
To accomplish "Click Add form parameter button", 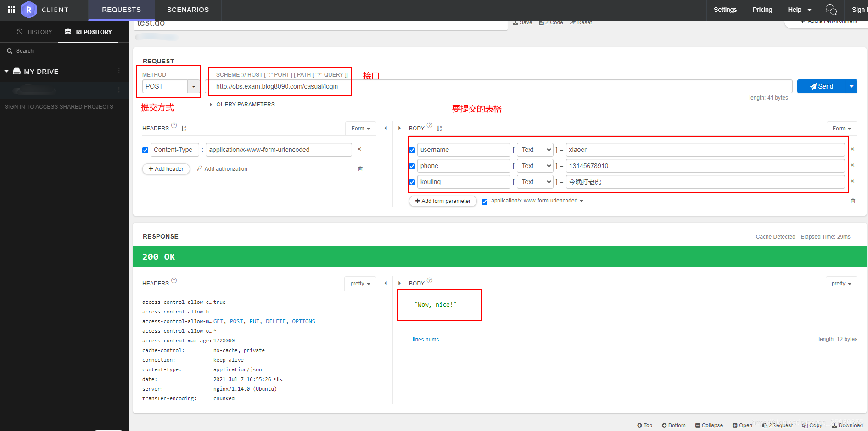I will (x=443, y=201).
